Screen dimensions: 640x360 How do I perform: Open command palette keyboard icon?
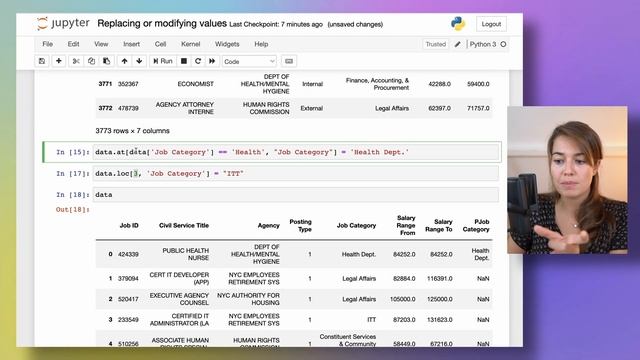[289, 61]
